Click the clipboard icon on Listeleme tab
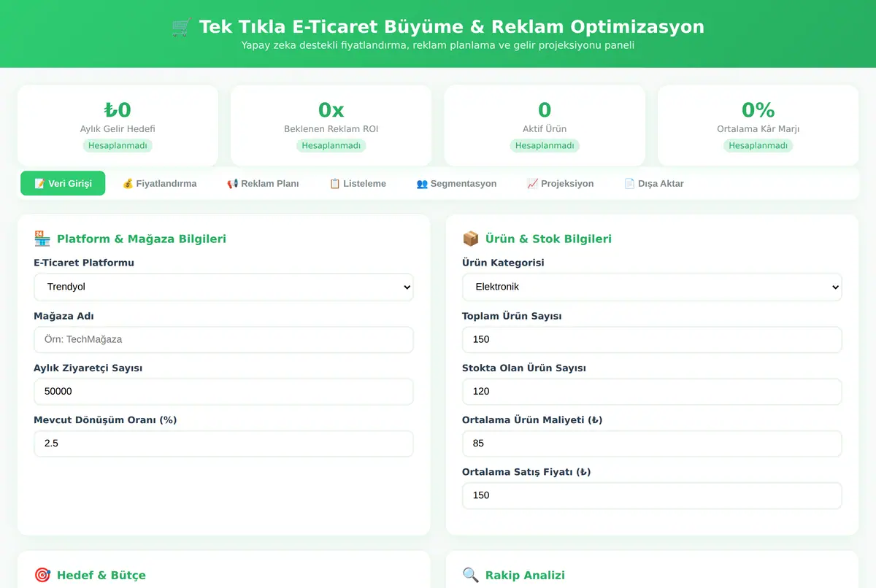Image resolution: width=876 pixels, height=588 pixels. [x=335, y=183]
